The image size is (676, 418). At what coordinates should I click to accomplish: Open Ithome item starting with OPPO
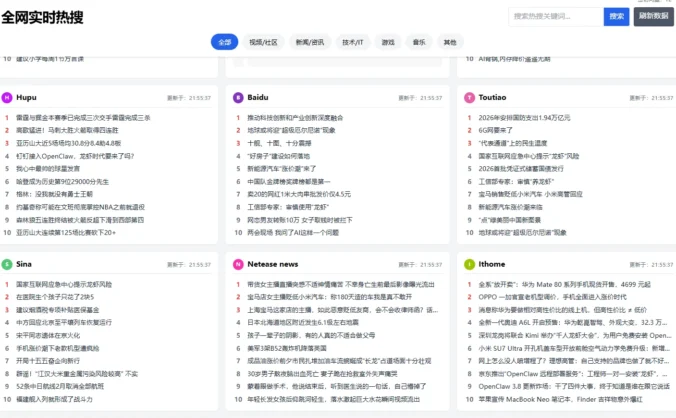[x=552, y=297]
